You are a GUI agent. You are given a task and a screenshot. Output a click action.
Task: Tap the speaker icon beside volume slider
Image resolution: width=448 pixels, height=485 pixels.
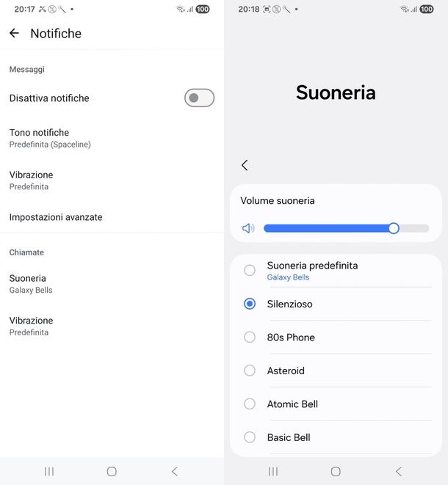coord(248,228)
